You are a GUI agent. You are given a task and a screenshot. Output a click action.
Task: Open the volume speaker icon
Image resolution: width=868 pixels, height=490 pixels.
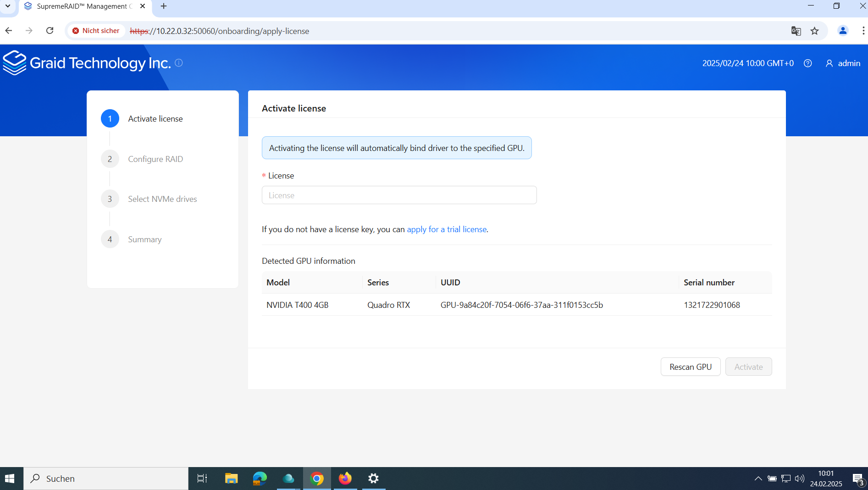[x=800, y=479]
